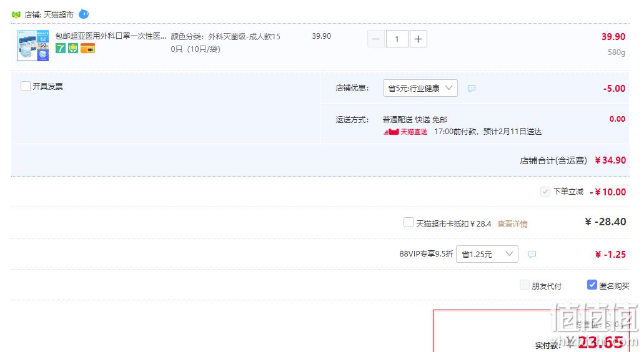This screenshot has height=352, width=644.
Task: Click the orange credit card badge
Action: point(87,49)
